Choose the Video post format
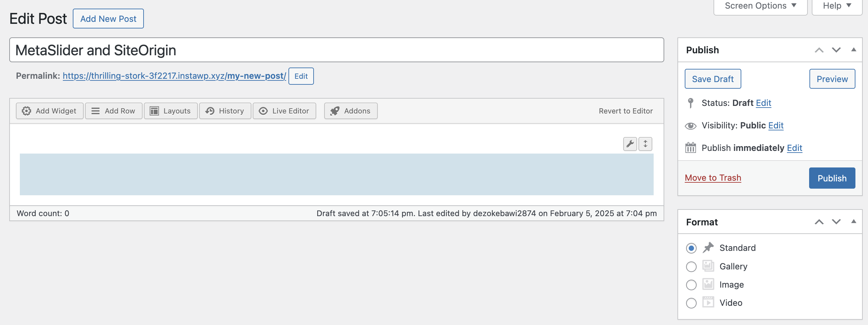 691,303
